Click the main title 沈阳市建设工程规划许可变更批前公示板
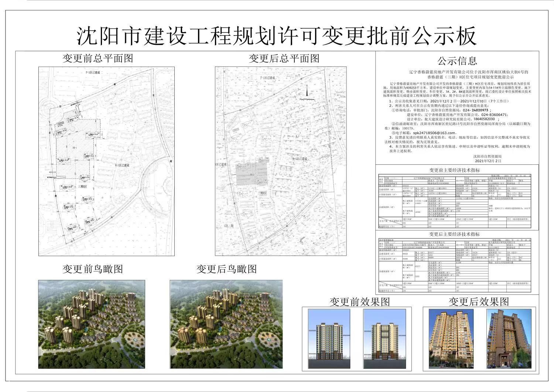Viewport: 554px width, 392px height. (277, 36)
